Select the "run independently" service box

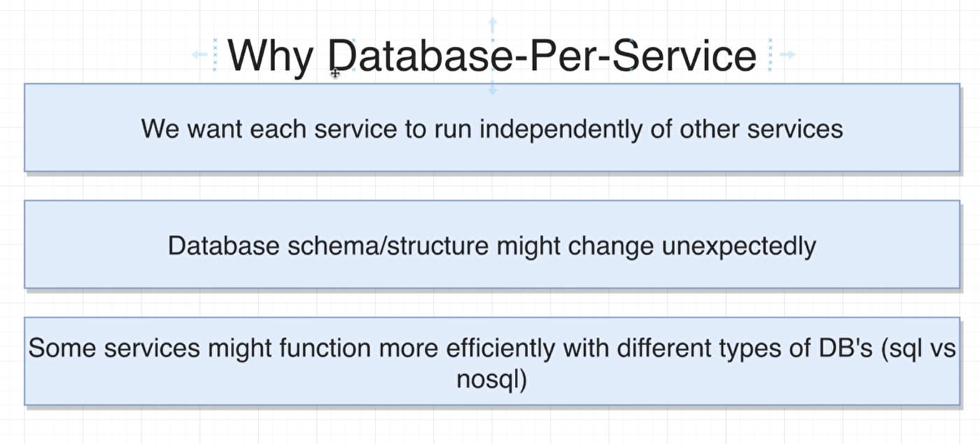(492, 154)
